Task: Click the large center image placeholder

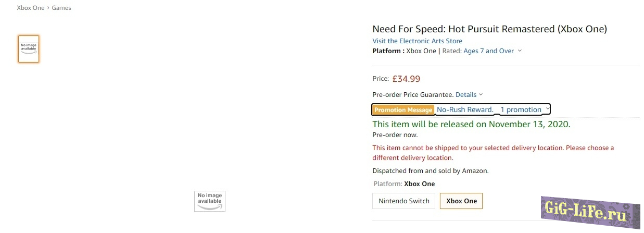Action: tap(210, 201)
